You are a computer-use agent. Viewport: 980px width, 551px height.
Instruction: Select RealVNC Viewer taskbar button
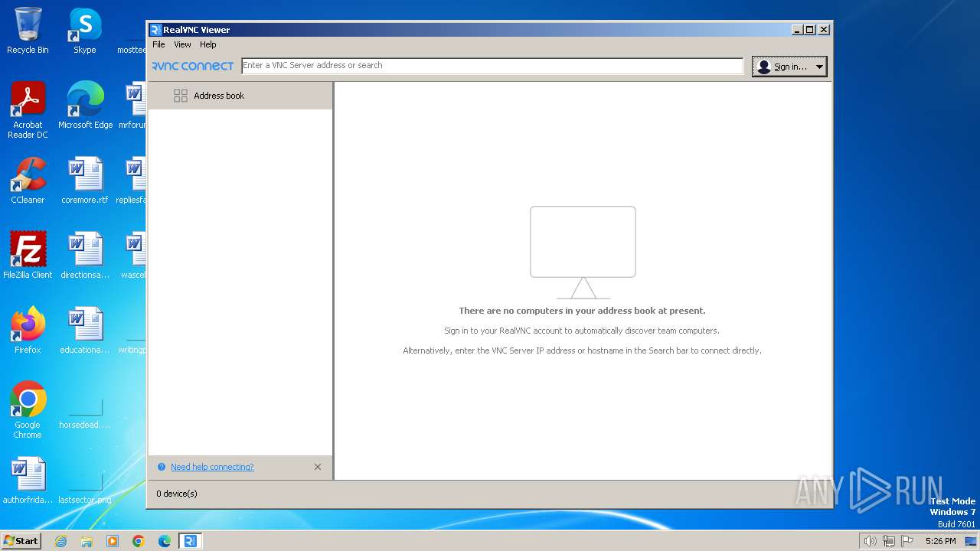pyautogui.click(x=191, y=541)
